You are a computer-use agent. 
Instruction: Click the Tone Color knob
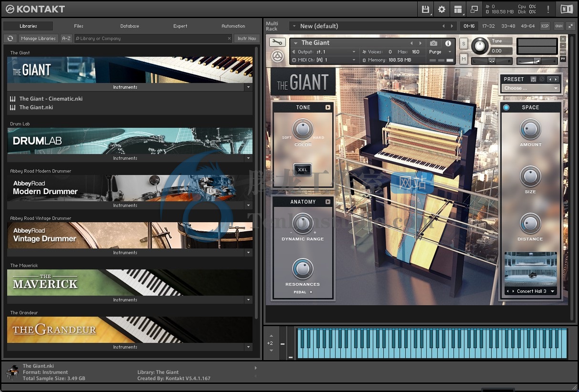303,129
